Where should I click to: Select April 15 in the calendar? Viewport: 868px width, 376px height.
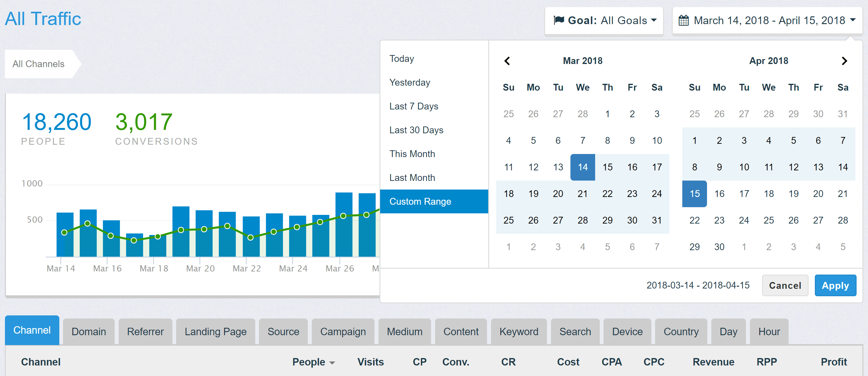pyautogui.click(x=694, y=194)
